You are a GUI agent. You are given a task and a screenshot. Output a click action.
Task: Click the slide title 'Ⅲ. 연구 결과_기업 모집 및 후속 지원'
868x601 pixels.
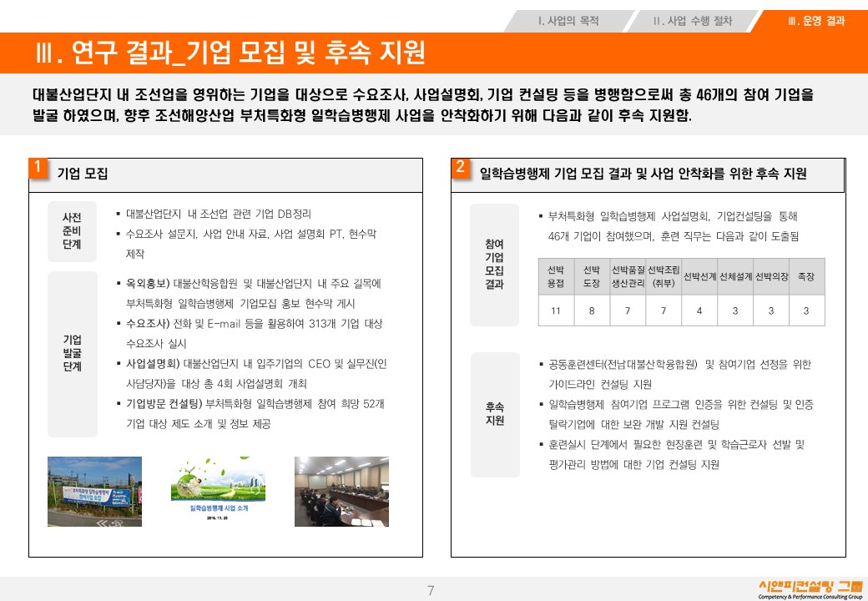click(230, 53)
